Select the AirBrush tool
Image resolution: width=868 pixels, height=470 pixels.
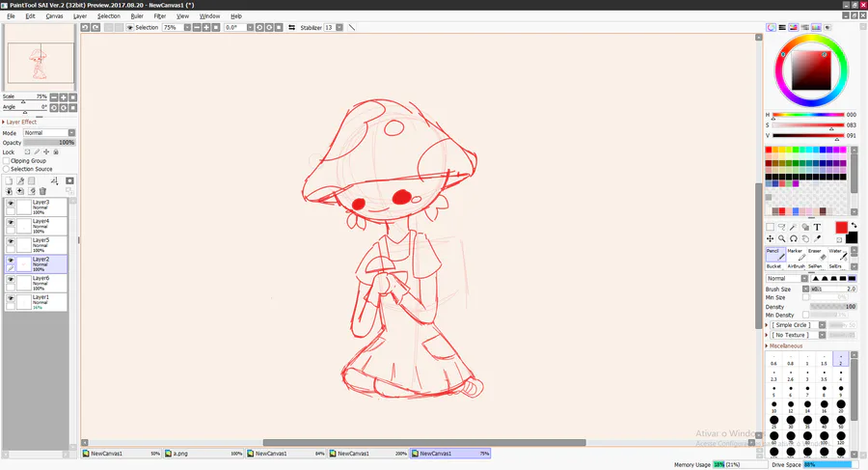(796, 266)
